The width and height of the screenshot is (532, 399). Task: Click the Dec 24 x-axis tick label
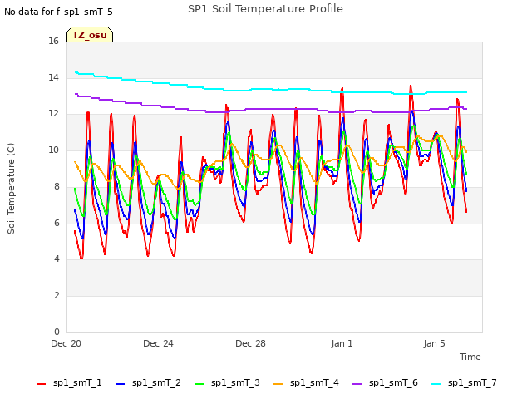click(x=158, y=343)
